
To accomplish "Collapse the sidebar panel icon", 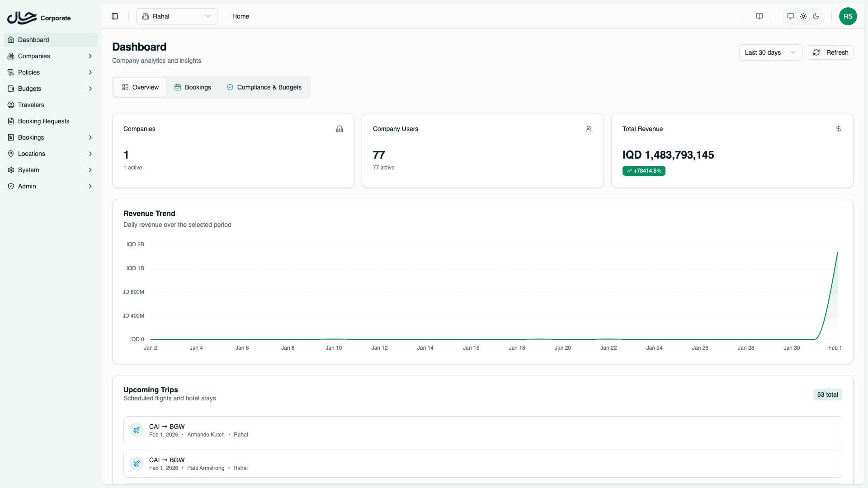I will coord(115,16).
